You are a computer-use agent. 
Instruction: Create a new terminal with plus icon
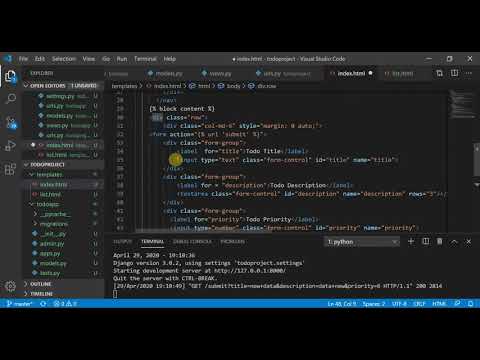pyautogui.click(x=411, y=241)
